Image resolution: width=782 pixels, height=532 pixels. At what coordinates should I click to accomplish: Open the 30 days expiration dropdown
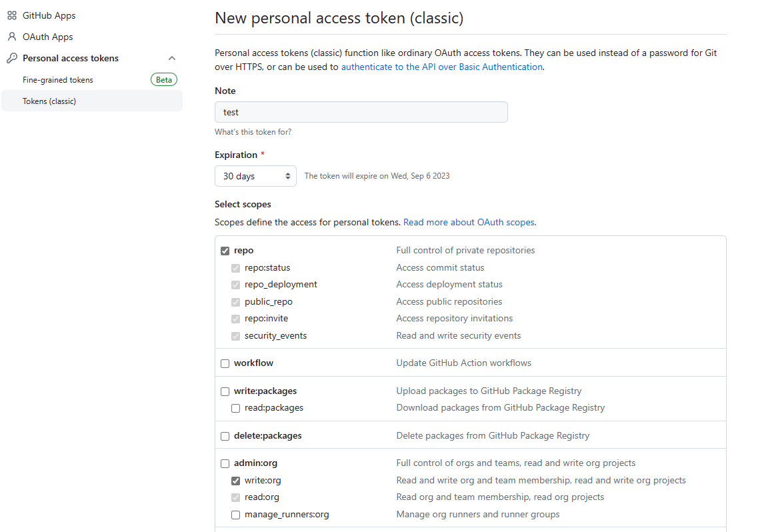tap(255, 176)
